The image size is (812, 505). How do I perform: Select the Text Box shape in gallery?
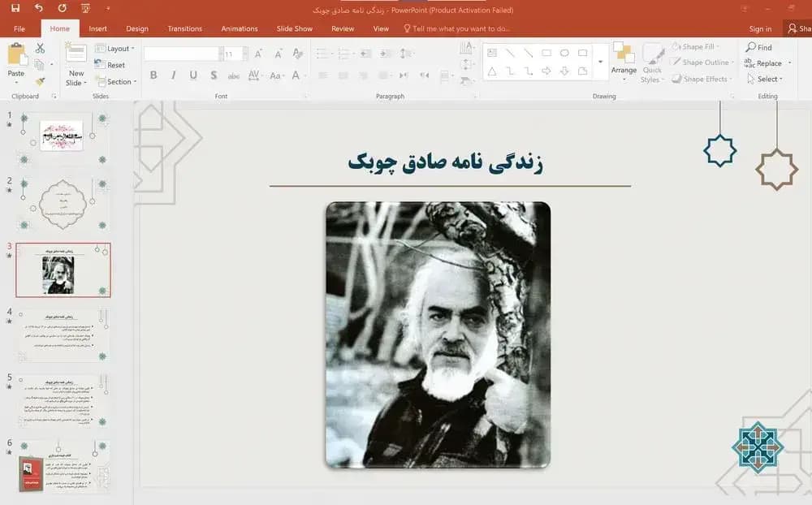pyautogui.click(x=492, y=53)
